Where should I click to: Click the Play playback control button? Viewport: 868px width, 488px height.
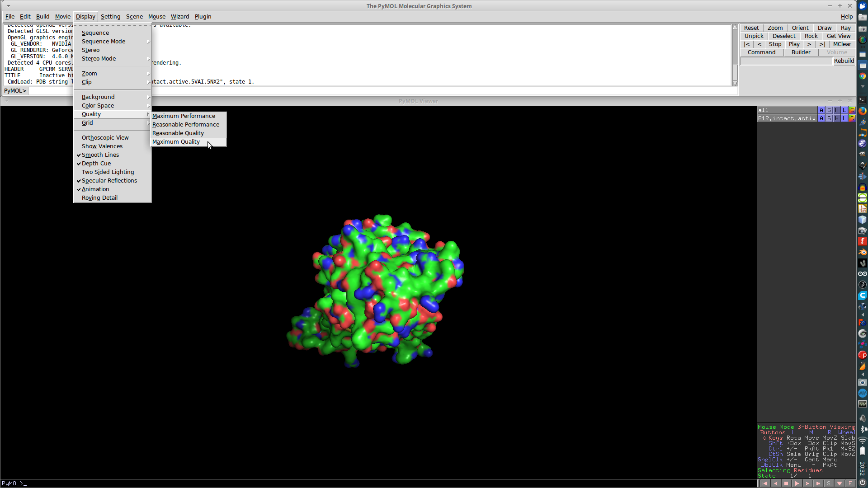(795, 44)
